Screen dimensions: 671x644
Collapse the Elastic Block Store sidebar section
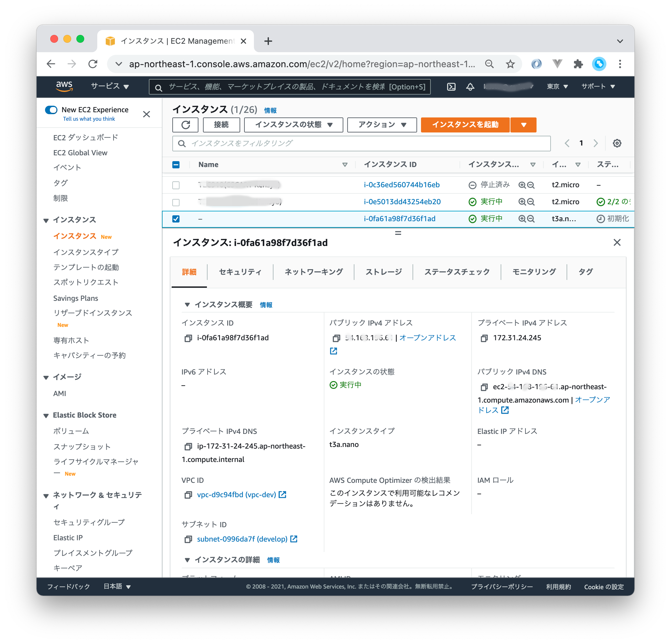46,415
